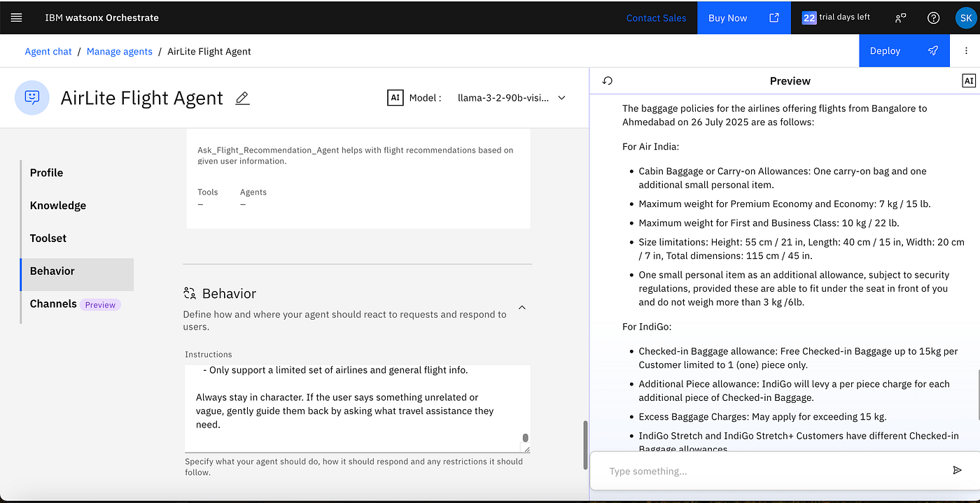Screen dimensions: 980x503
Task: Open the three-dot overflow menu
Action: pyautogui.click(x=966, y=51)
